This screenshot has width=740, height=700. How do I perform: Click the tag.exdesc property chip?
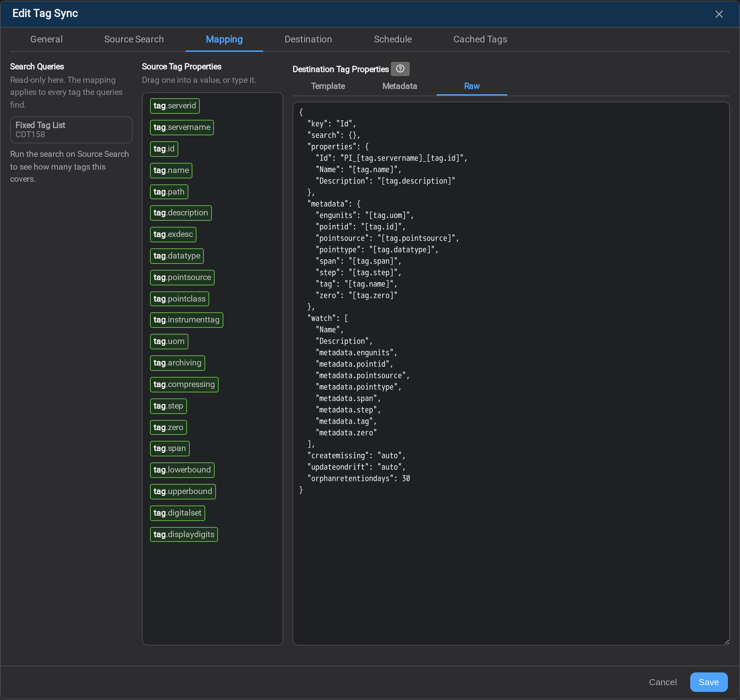point(173,235)
